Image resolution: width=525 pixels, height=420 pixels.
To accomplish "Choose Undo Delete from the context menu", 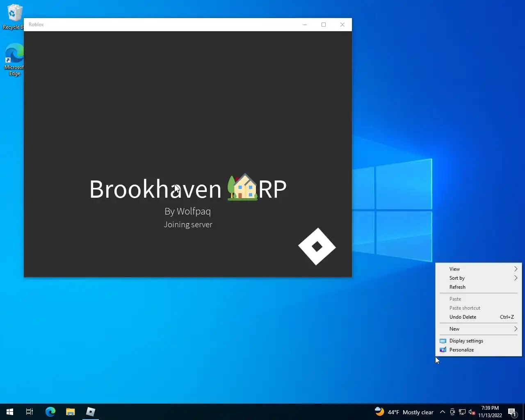I will [479, 317].
